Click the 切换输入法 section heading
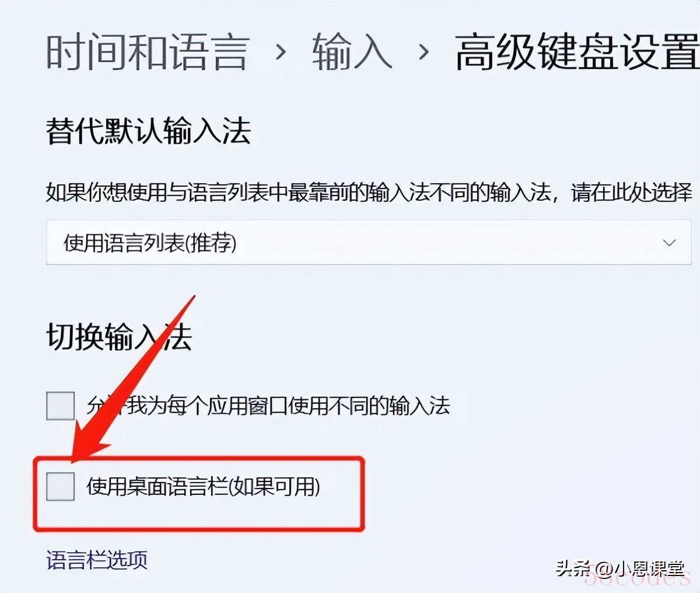700x593 pixels. (x=119, y=337)
